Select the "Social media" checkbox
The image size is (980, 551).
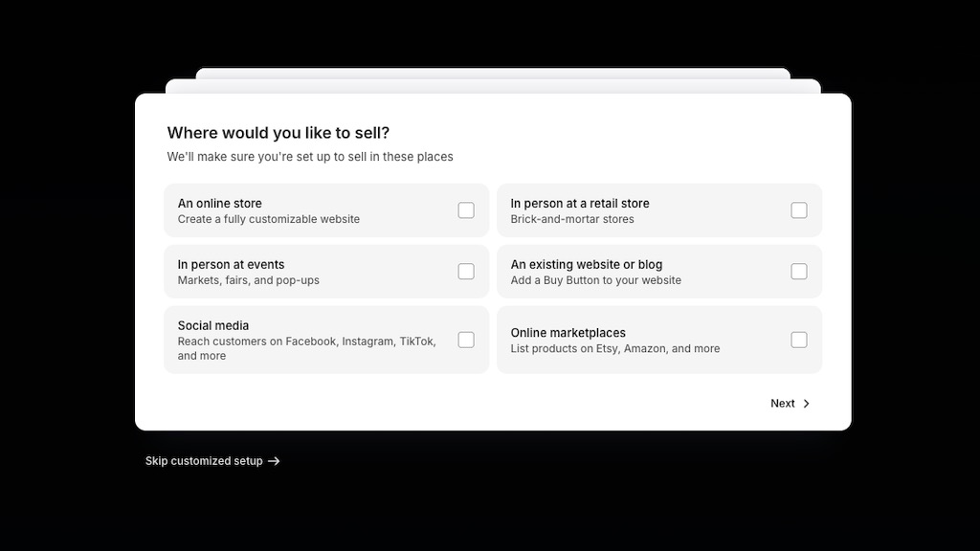[466, 340]
